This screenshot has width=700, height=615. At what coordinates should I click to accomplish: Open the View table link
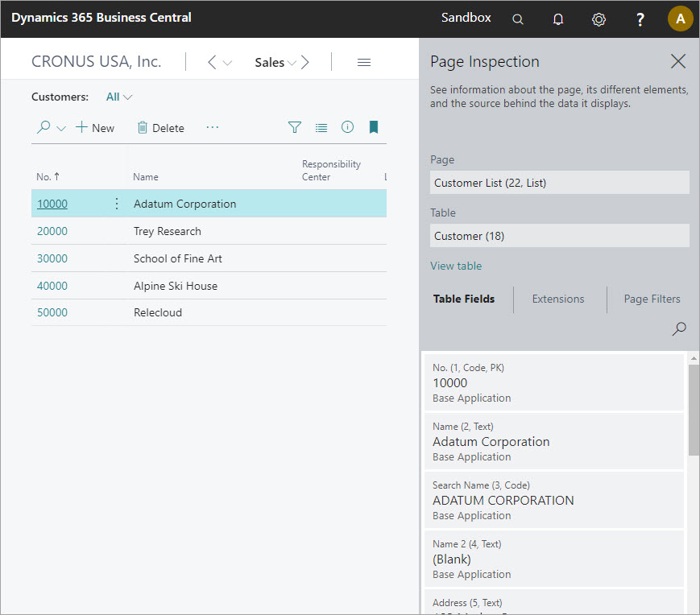456,266
